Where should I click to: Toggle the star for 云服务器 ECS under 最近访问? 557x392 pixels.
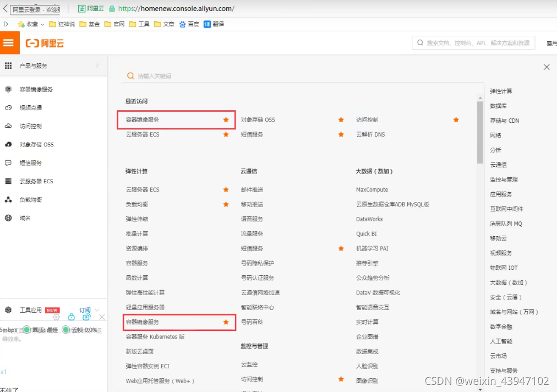pos(226,134)
